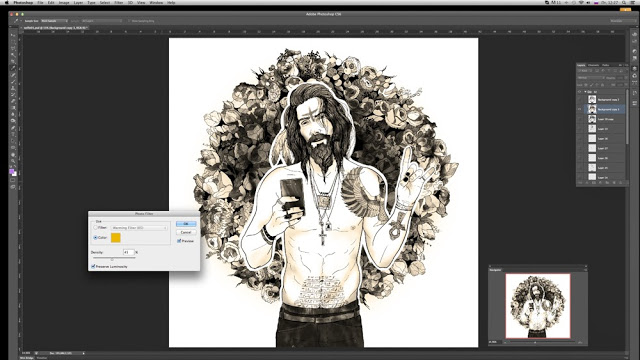Select the Quick Selection wand tool

(x=13, y=55)
